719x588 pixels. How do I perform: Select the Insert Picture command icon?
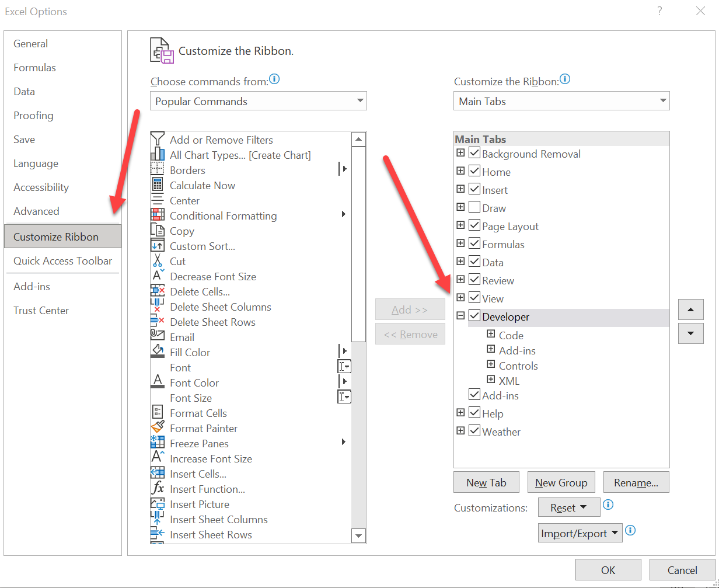click(158, 504)
